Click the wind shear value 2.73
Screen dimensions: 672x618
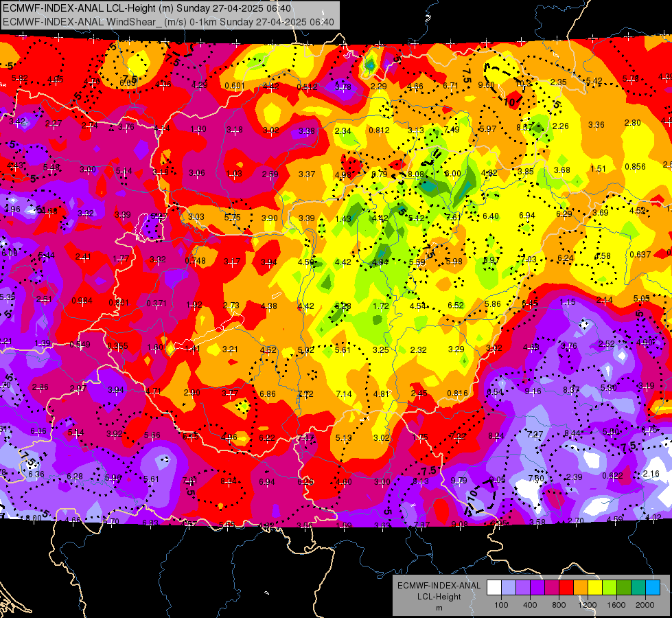click(231, 306)
